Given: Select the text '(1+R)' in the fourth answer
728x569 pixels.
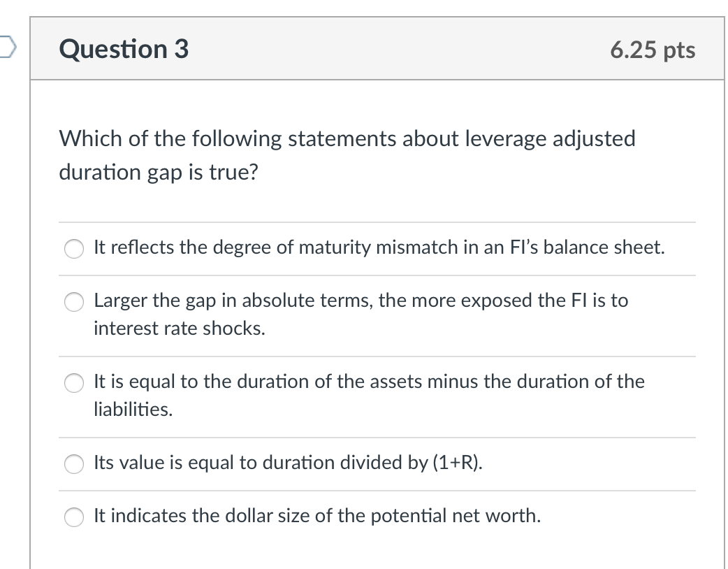Looking at the screenshot, I should [x=455, y=463].
